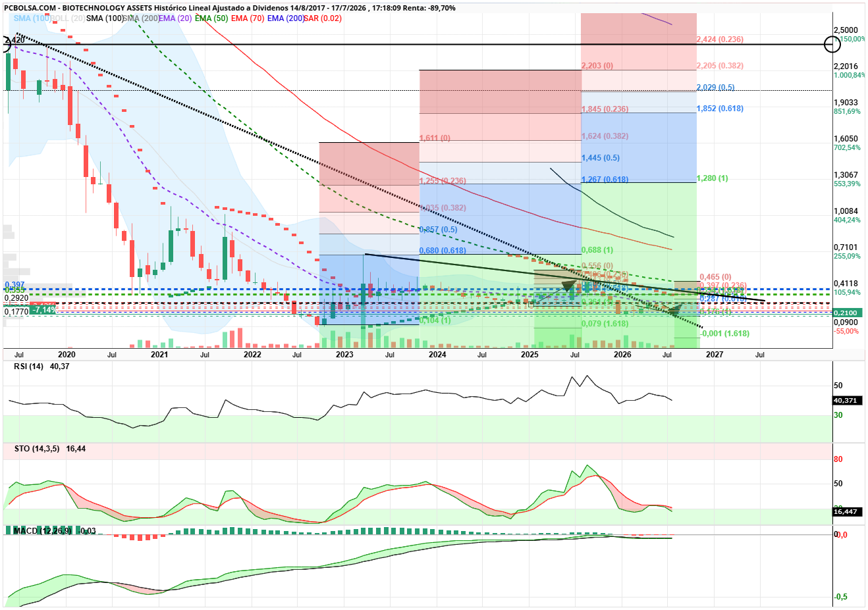Click the 1,624 (0.382) Fibonacci label
Viewport: 868px width, 610px height.
605,136
